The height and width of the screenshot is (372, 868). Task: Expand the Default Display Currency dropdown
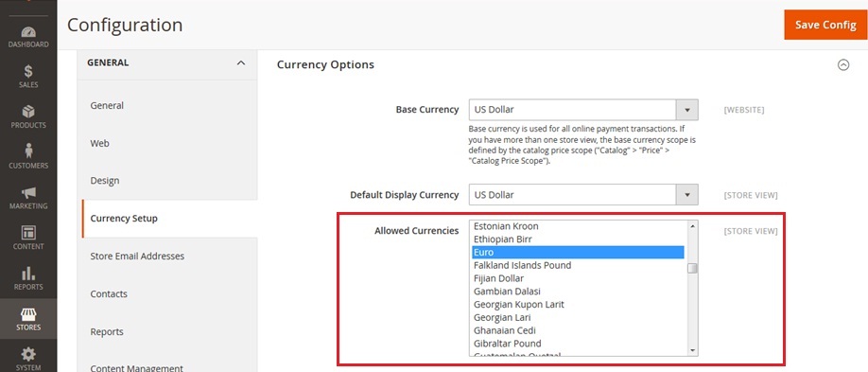coord(583,195)
